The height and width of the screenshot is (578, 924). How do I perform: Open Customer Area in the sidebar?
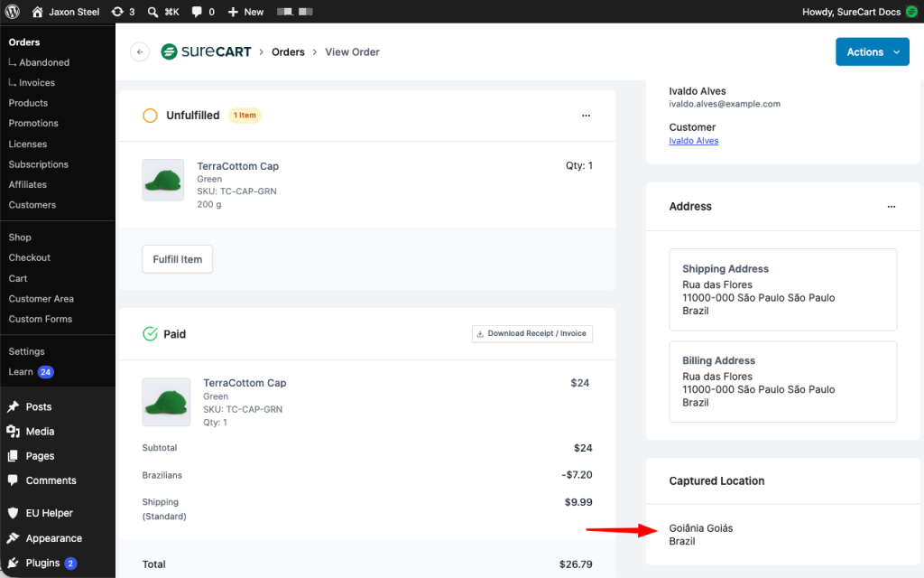pos(42,299)
